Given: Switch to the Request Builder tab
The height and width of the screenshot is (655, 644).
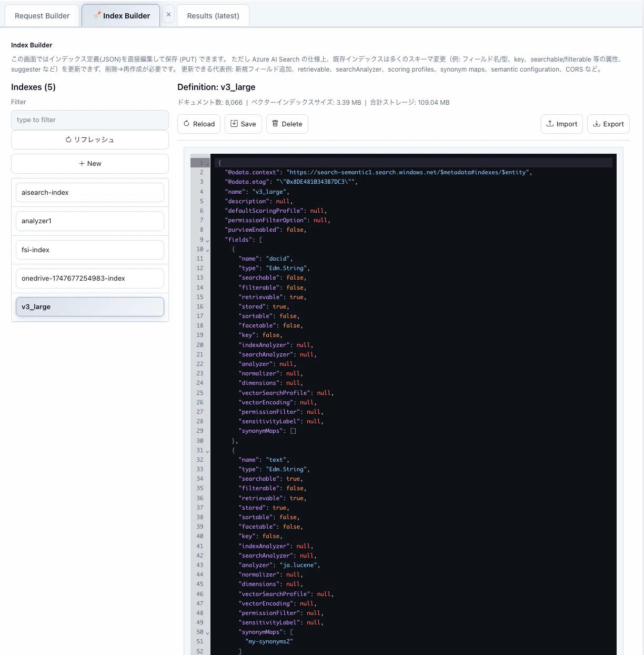Looking at the screenshot, I should point(42,16).
